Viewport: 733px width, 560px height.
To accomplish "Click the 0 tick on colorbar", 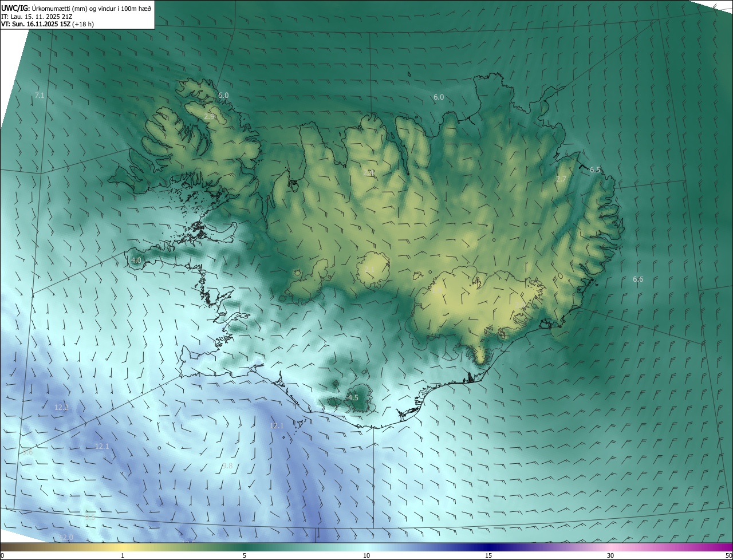I will coord(2,555).
